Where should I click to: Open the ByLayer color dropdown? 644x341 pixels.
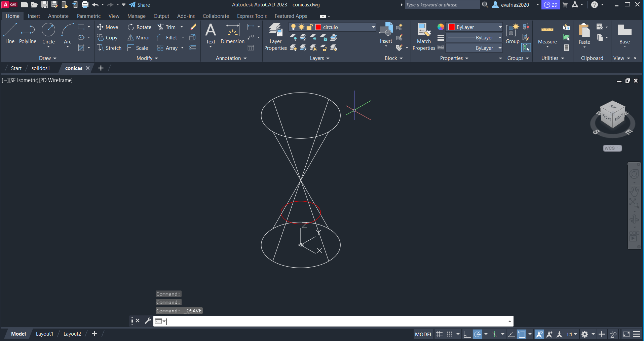[x=500, y=27]
